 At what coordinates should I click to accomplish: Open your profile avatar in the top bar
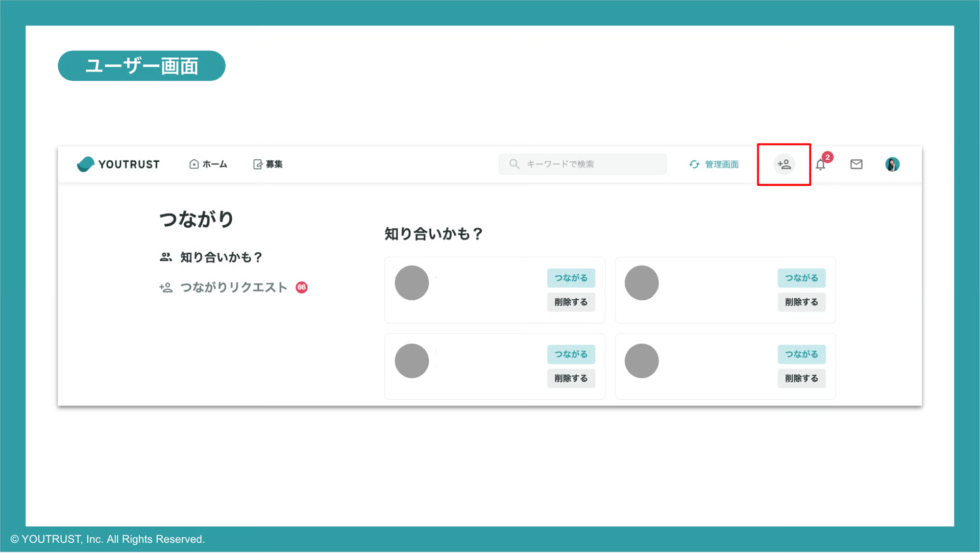coord(892,164)
